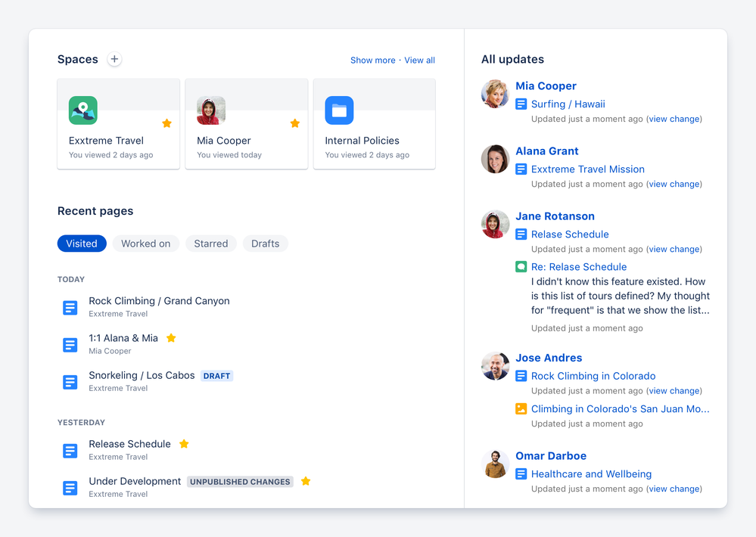Switch to the Drafts tab
This screenshot has height=537, width=756.
pos(265,244)
